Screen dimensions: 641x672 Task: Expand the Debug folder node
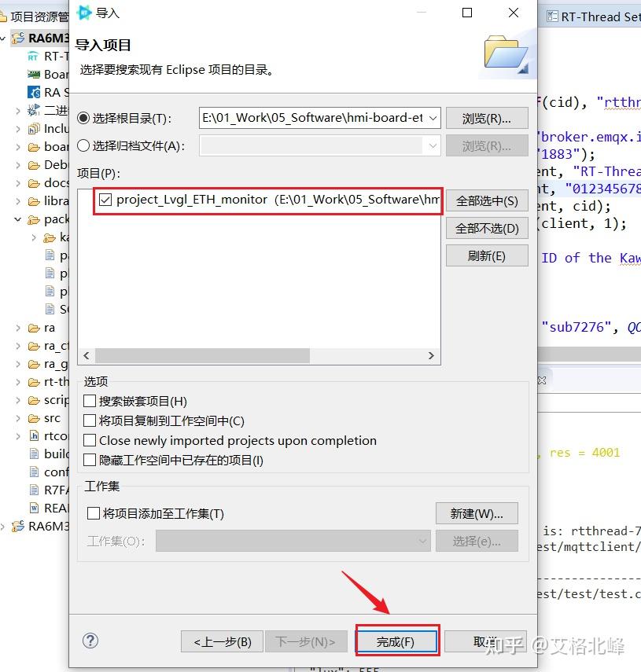(17, 165)
